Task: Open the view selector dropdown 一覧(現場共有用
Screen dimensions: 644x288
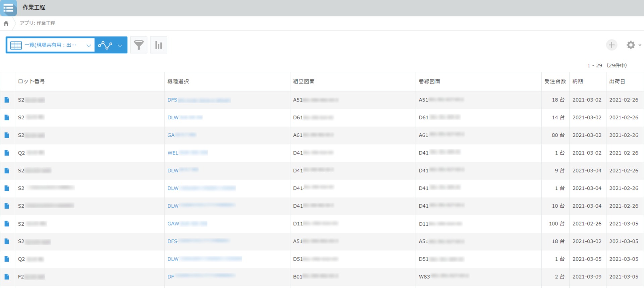Action: [x=50, y=45]
